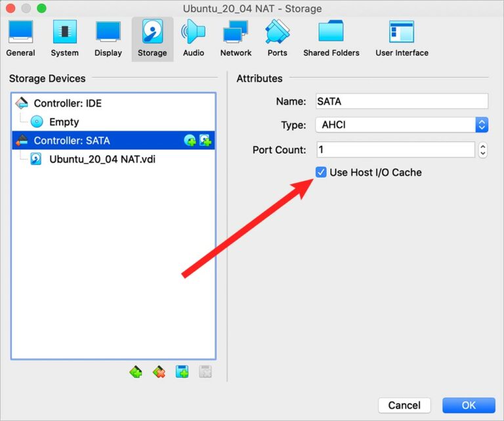504x421 pixels.
Task: Click the IDE controller icon
Action: point(22,103)
